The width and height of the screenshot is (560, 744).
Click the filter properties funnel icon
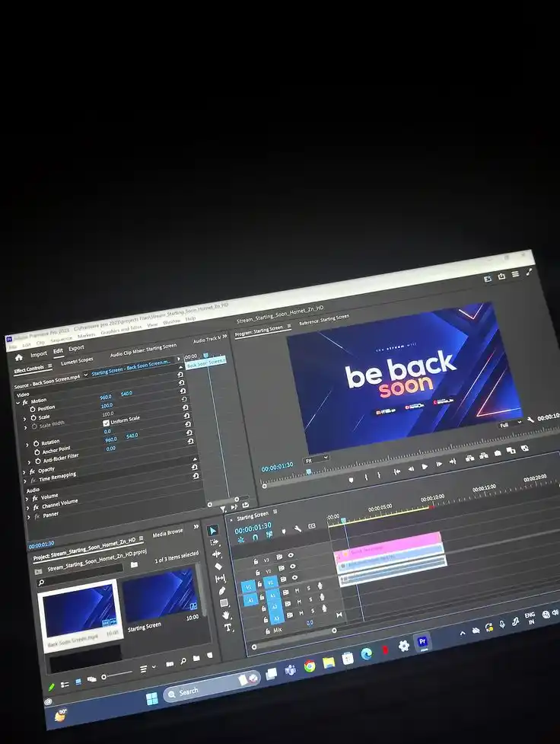[x=222, y=509]
